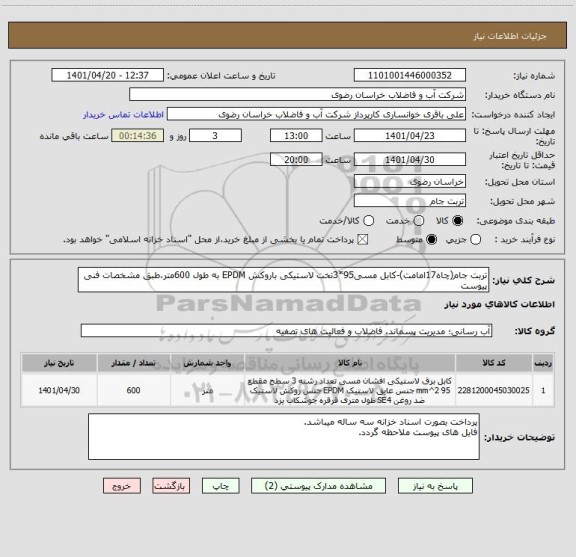This screenshot has width=576, height=557.
Task: Click the response deadline date 1401/04/23
Action: [x=410, y=136]
